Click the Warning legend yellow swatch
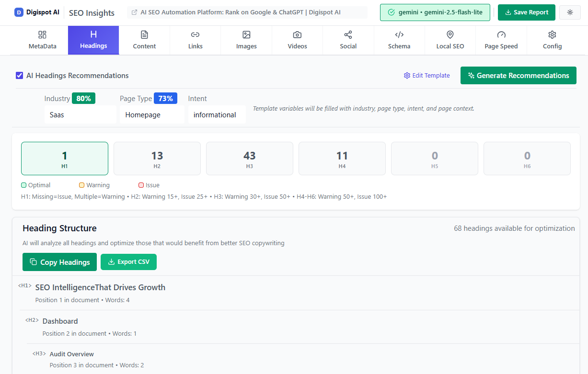The image size is (588, 374). 81,185
